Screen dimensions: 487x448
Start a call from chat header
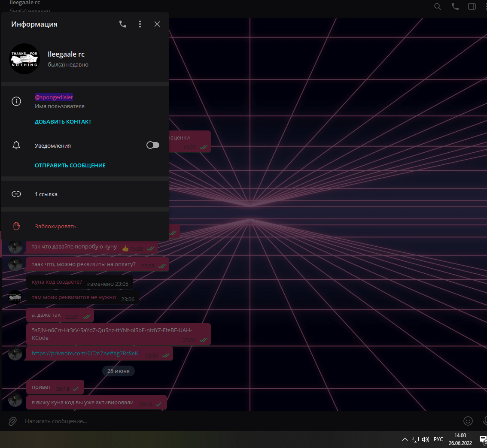(x=455, y=6)
